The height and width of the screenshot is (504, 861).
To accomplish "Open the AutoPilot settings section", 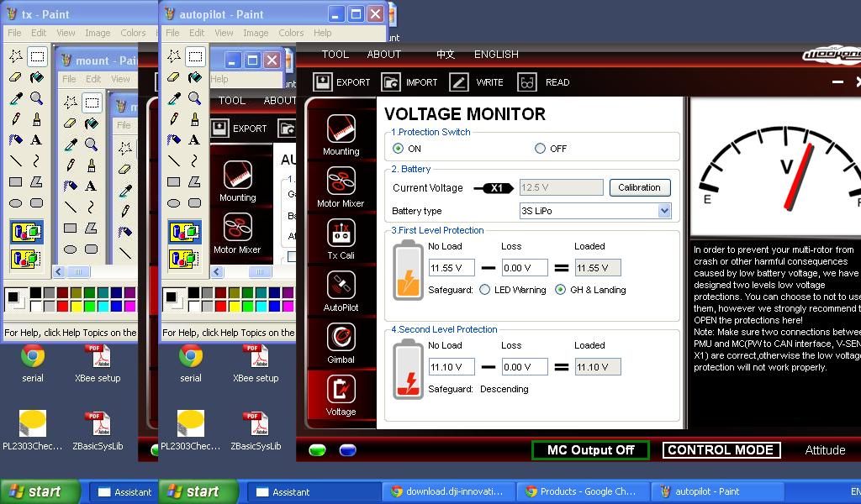I will click(341, 290).
